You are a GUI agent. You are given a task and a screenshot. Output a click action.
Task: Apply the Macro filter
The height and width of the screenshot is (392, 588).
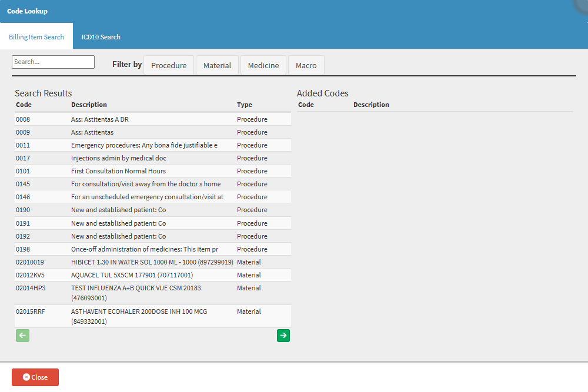(306, 65)
